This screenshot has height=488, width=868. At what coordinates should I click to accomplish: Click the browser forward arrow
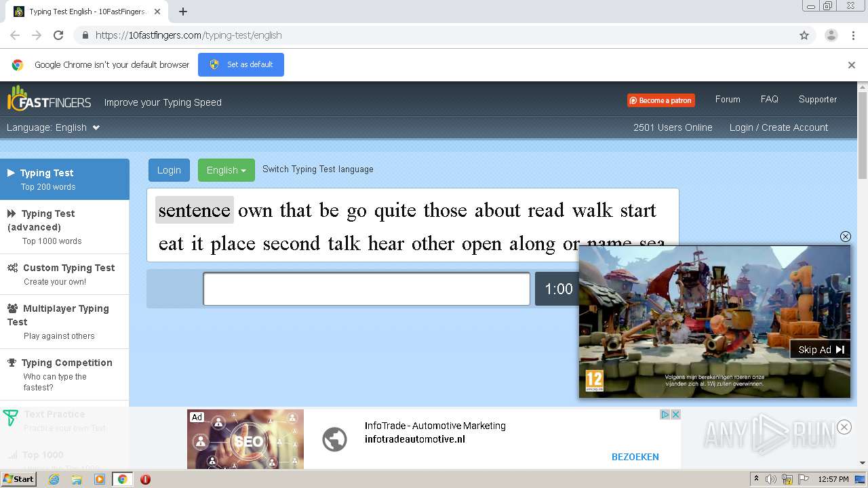click(x=37, y=35)
